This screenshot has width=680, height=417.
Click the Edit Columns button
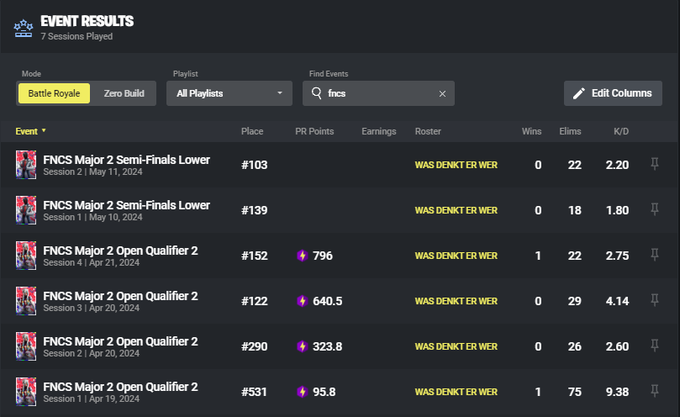[x=613, y=93]
